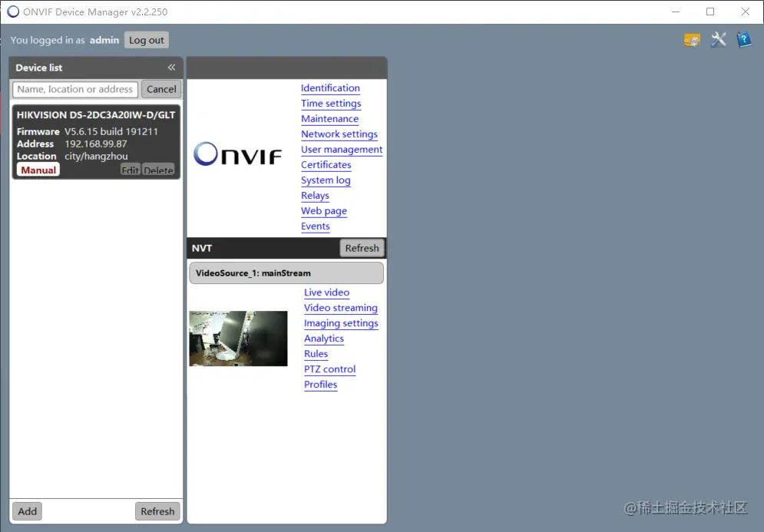This screenshot has width=764, height=532.
Task: Open User management
Action: click(342, 150)
